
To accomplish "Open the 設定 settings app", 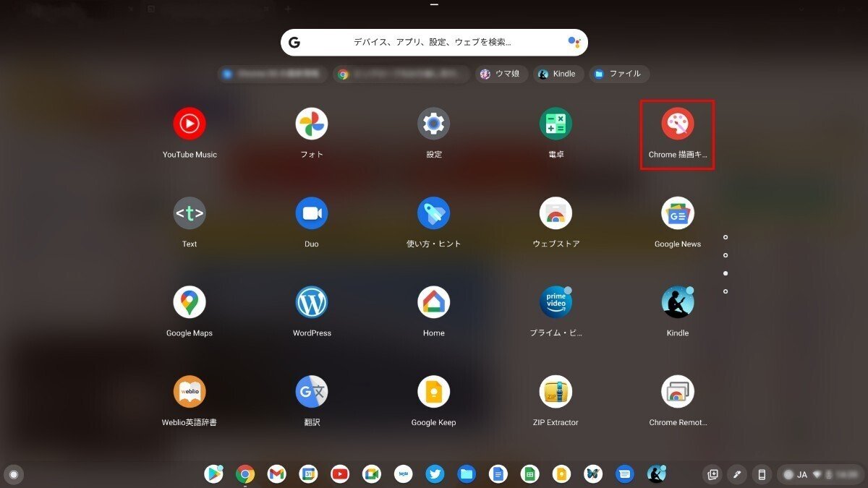I will point(434,124).
